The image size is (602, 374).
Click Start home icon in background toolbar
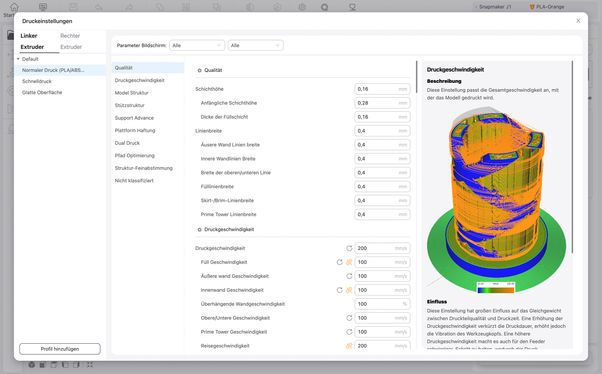pos(14,7)
